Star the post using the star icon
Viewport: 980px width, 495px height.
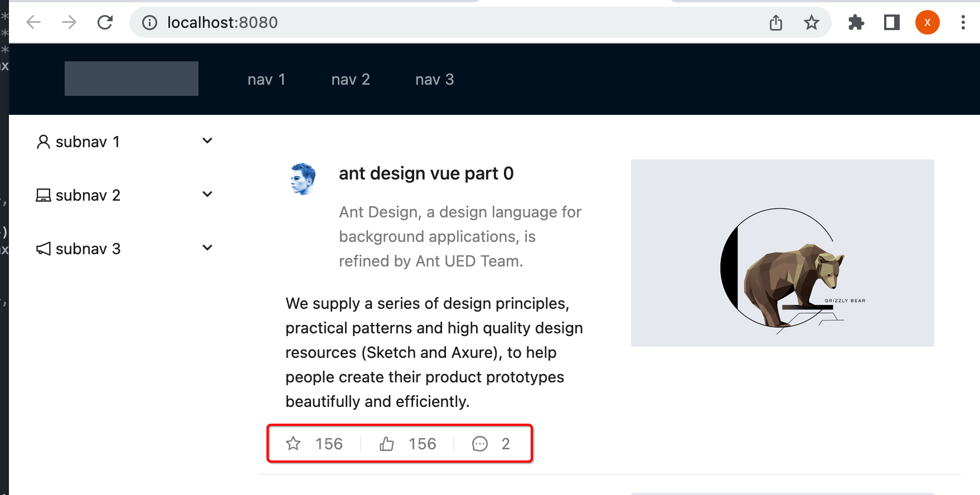pyautogui.click(x=293, y=444)
